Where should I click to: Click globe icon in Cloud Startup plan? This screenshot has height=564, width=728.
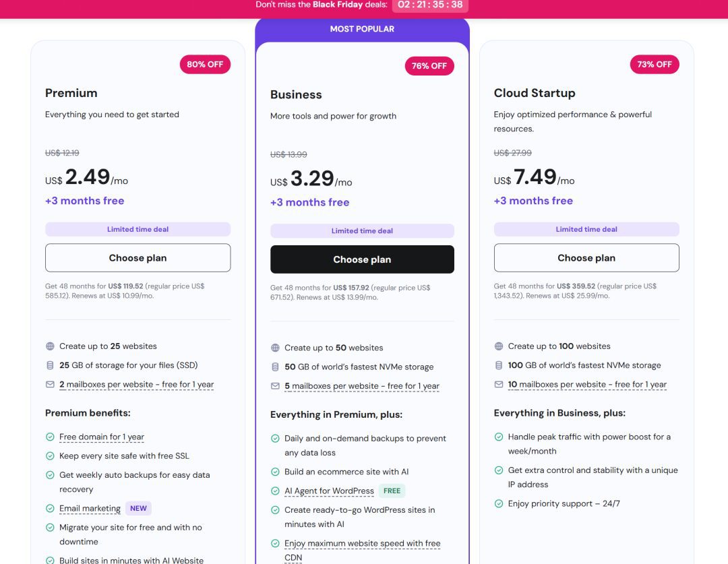pyautogui.click(x=499, y=346)
